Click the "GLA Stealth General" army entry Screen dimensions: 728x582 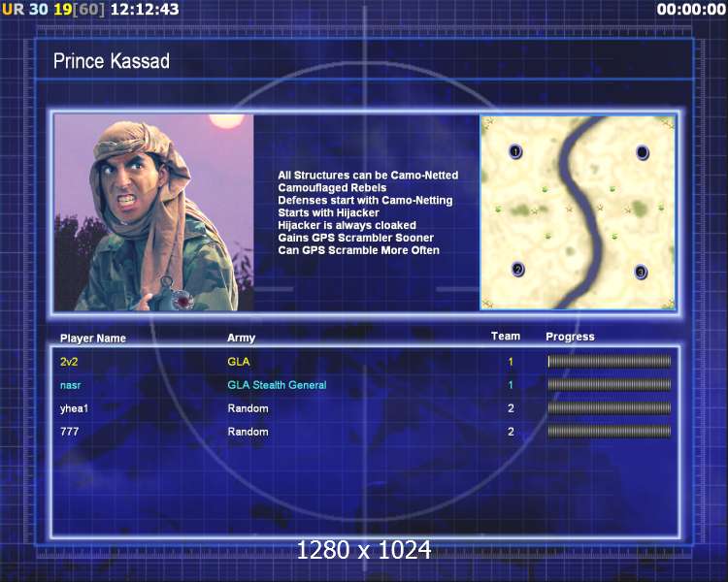click(x=277, y=385)
